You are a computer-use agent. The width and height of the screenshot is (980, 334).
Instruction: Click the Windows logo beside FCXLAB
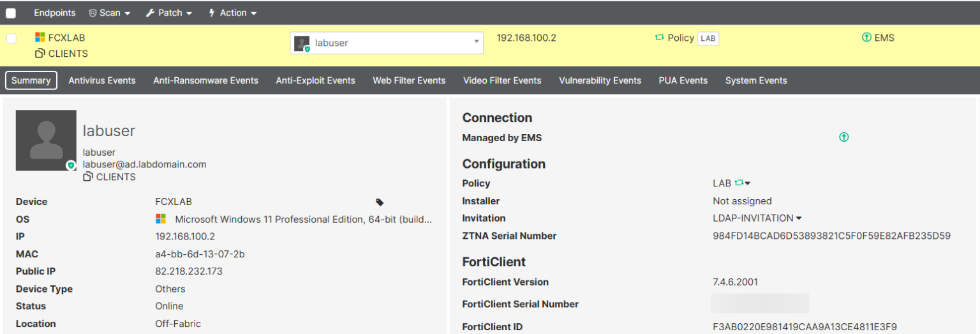point(40,38)
